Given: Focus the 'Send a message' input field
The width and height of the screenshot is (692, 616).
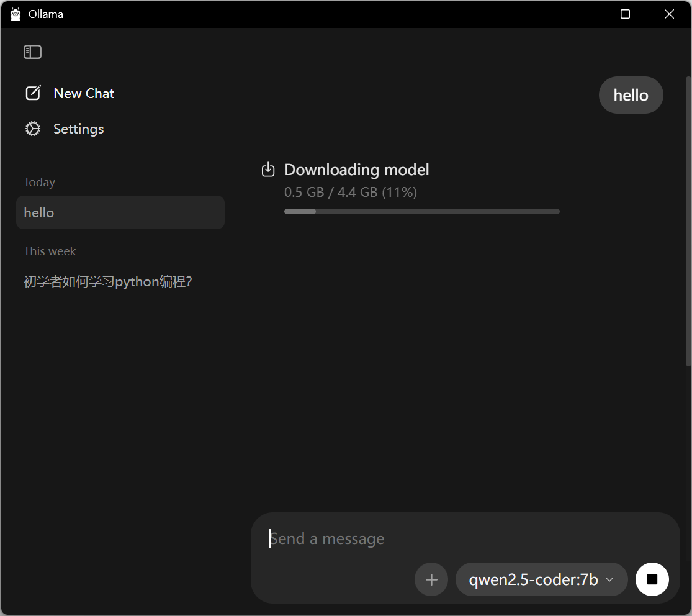Looking at the screenshot, I should coord(465,539).
